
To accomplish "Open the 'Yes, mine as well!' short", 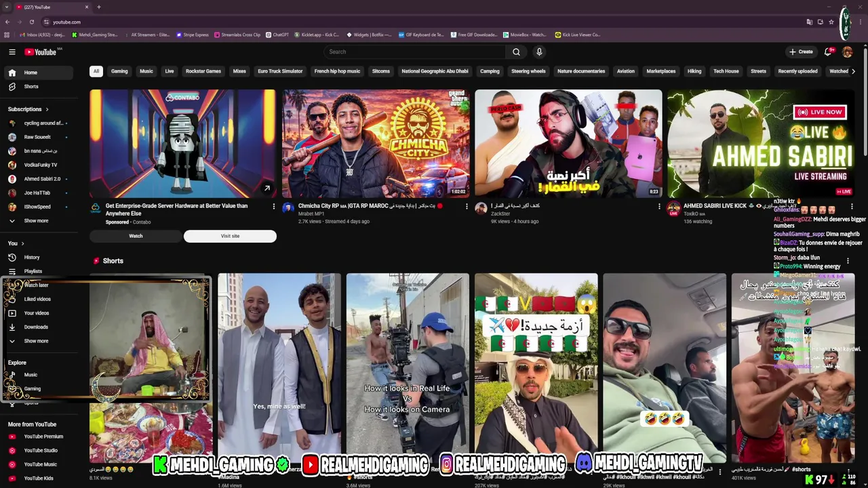I will (279, 367).
